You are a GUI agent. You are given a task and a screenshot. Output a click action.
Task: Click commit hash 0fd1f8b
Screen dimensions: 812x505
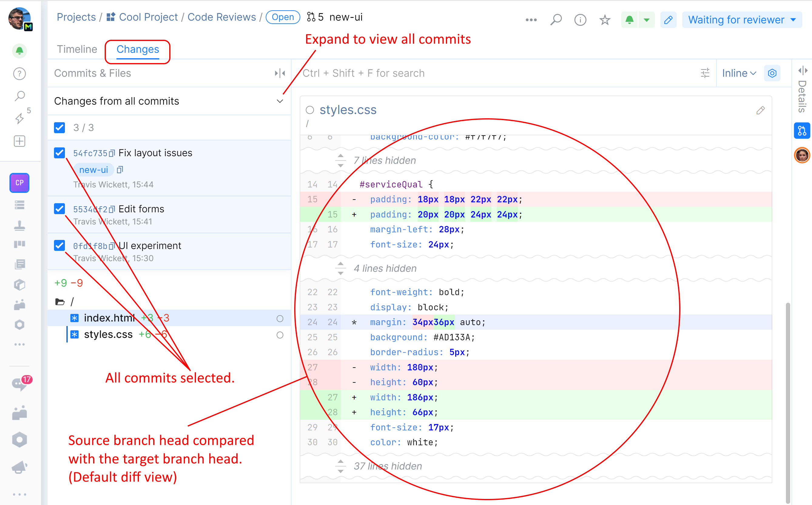click(x=90, y=246)
